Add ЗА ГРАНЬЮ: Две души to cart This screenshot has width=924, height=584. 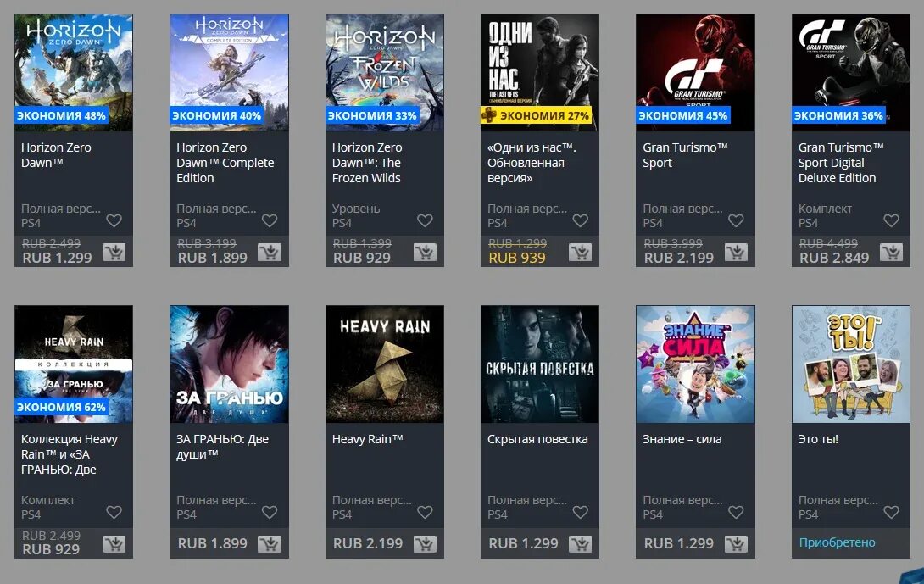(x=270, y=544)
